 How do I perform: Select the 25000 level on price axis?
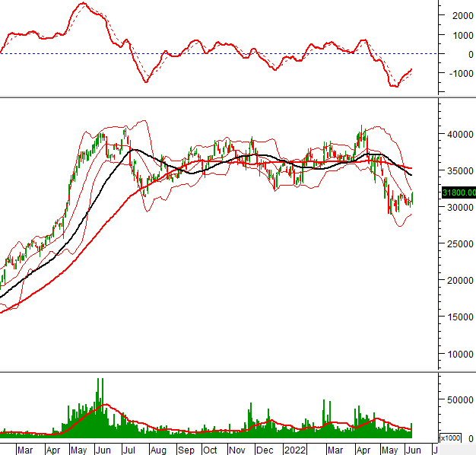(459, 243)
